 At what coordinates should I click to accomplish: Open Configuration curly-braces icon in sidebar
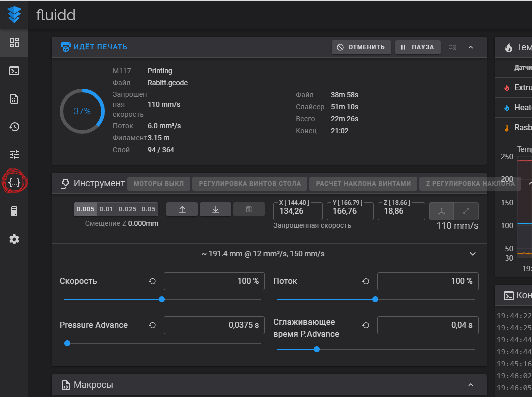[14, 183]
